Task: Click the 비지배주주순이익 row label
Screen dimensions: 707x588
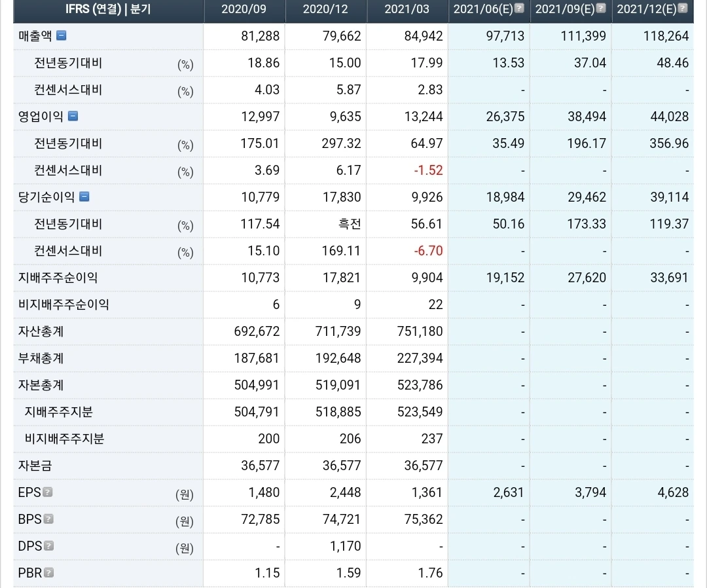Action: pos(63,304)
